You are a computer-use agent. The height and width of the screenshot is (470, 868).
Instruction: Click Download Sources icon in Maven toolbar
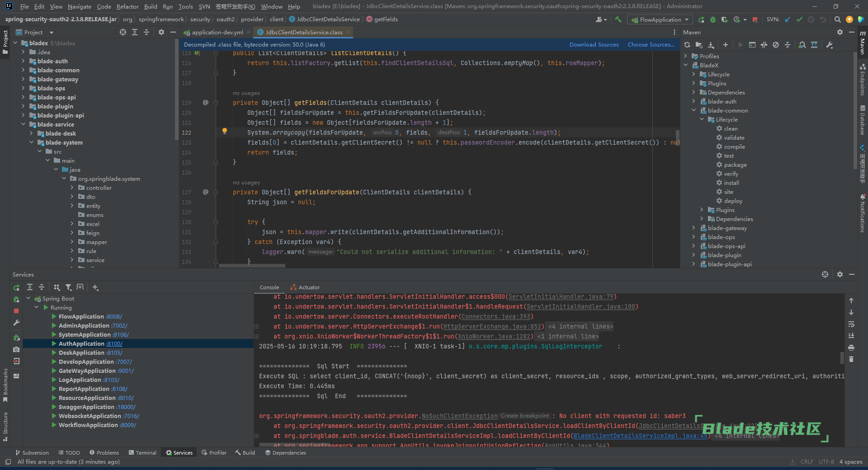click(x=711, y=45)
